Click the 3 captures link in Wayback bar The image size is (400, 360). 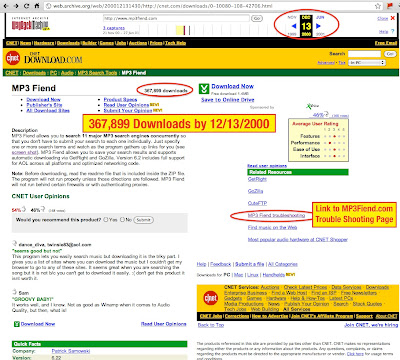coord(114,28)
